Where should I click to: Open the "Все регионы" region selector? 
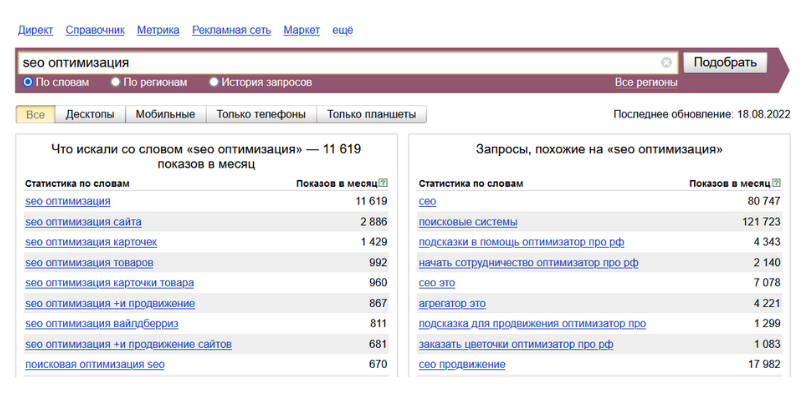646,82
